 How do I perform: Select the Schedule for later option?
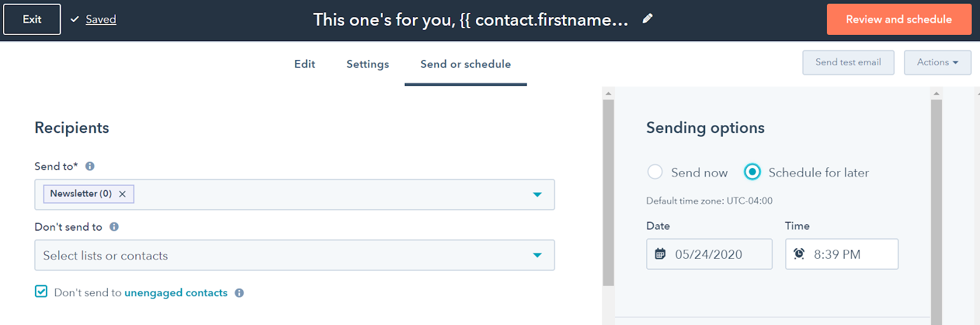coord(752,172)
